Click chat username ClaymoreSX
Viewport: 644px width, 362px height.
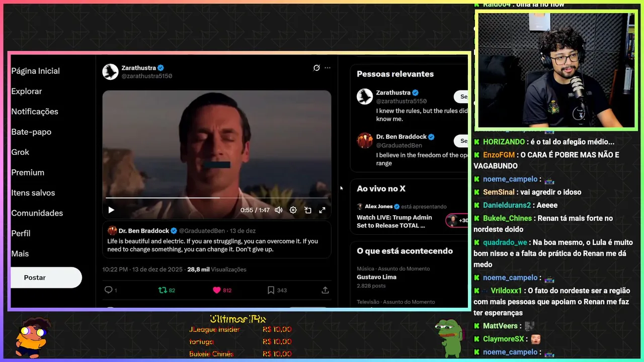click(x=504, y=339)
